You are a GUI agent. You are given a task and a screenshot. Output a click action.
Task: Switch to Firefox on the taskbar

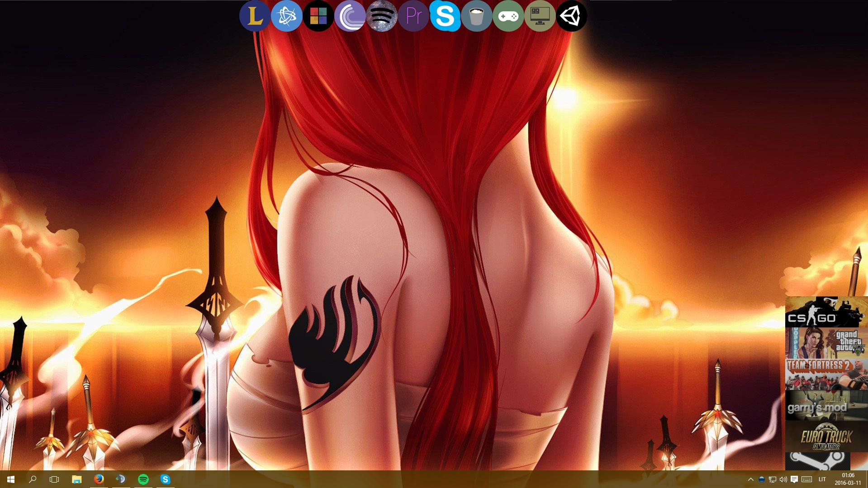pyautogui.click(x=99, y=479)
